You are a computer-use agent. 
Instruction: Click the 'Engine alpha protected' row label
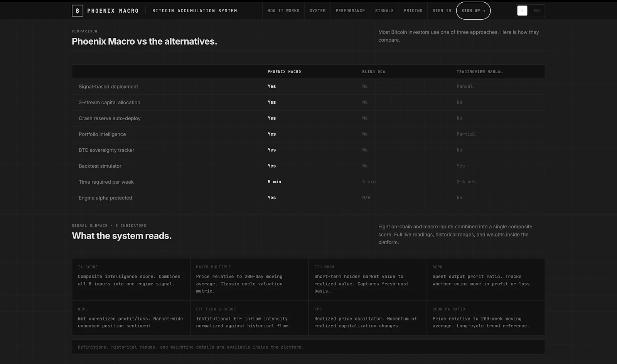pyautogui.click(x=105, y=198)
